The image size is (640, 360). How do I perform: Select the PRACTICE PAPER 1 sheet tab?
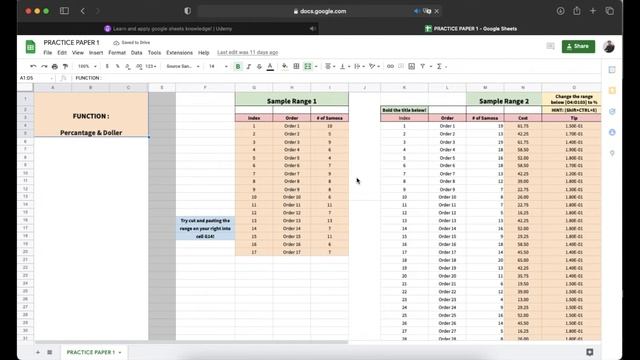coord(93,352)
